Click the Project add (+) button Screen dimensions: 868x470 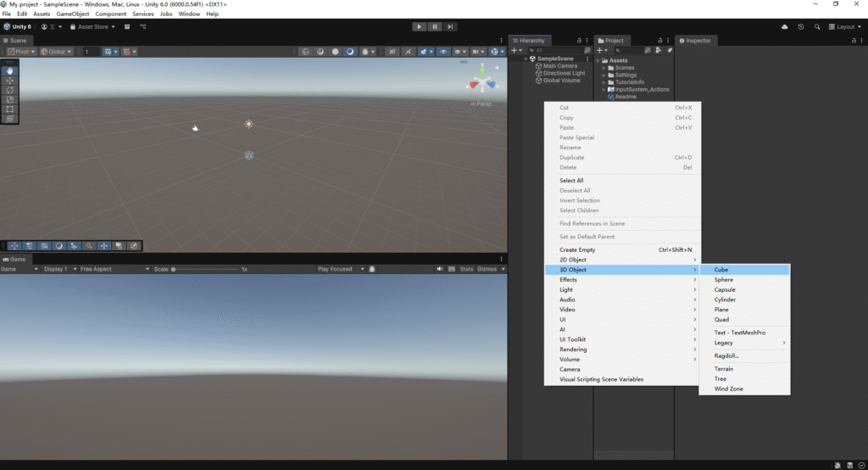602,50
